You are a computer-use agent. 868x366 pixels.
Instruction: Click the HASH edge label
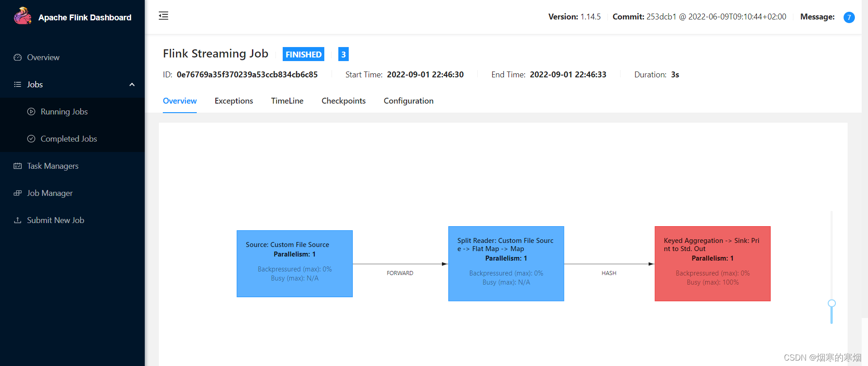(609, 273)
